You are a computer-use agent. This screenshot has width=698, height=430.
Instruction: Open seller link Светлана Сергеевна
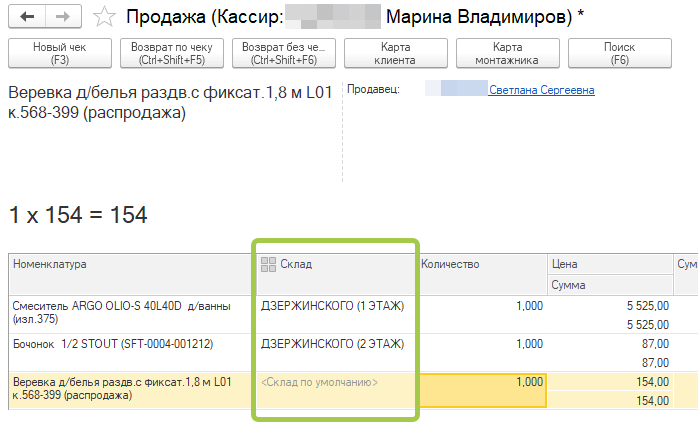click(x=541, y=90)
